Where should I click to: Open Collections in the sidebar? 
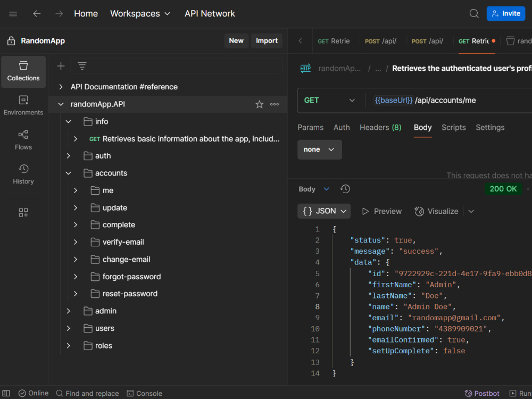click(x=23, y=72)
